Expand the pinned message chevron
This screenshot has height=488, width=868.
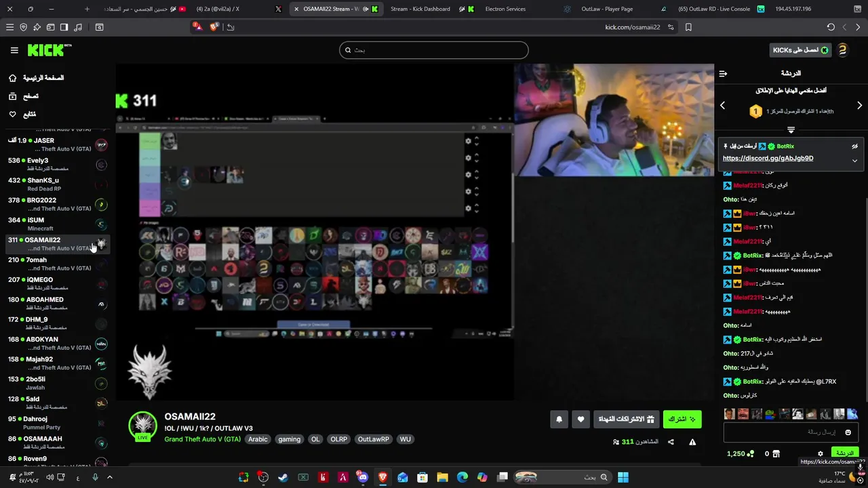point(854,161)
